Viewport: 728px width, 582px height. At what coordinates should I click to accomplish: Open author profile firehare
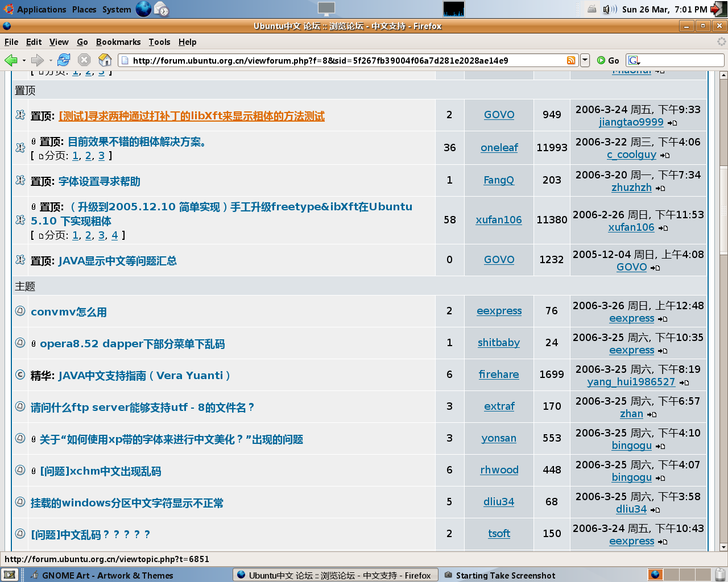click(x=499, y=374)
